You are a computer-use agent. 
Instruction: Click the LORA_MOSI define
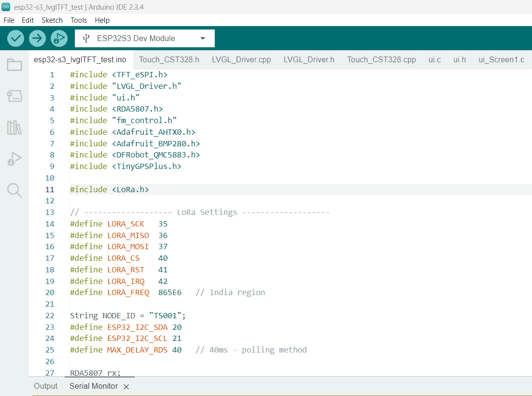coord(119,247)
